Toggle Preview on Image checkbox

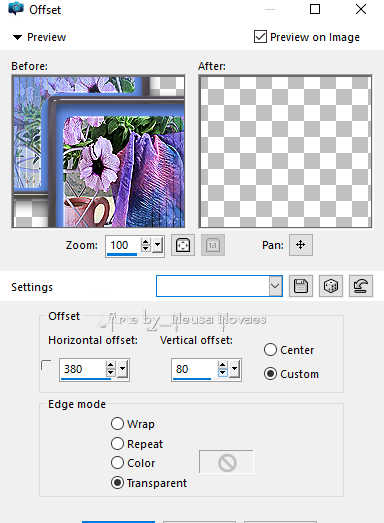(260, 37)
